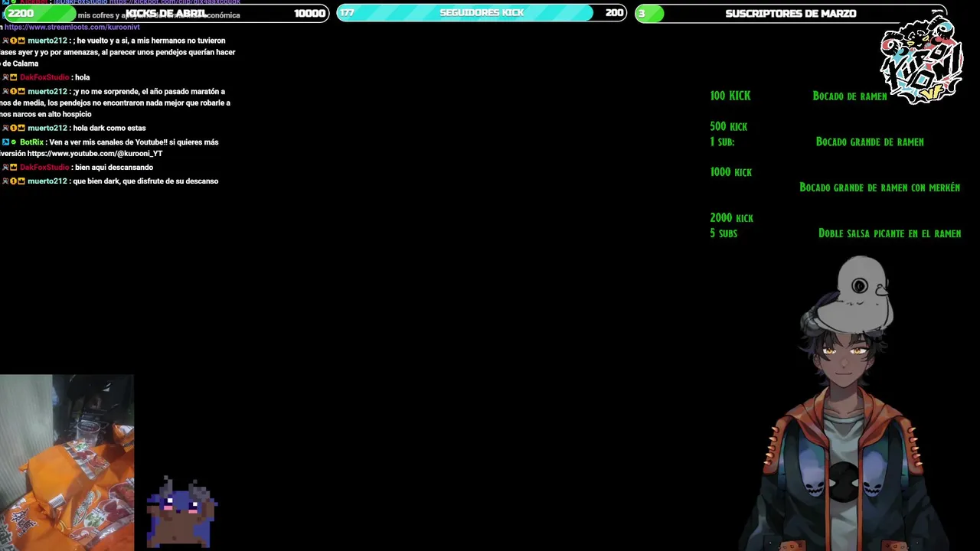Click the green verified badge beside BotRix
Screen dimensions: 980x551
pos(14,142)
